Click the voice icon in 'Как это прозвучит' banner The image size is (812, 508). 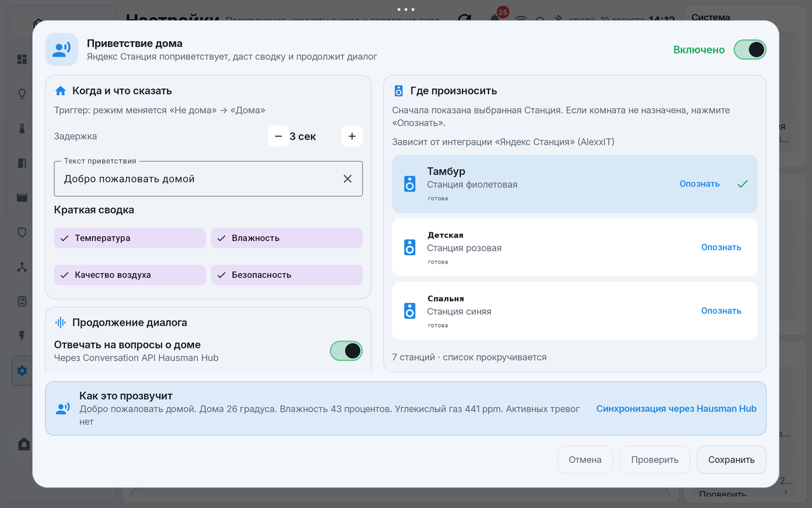tap(62, 409)
